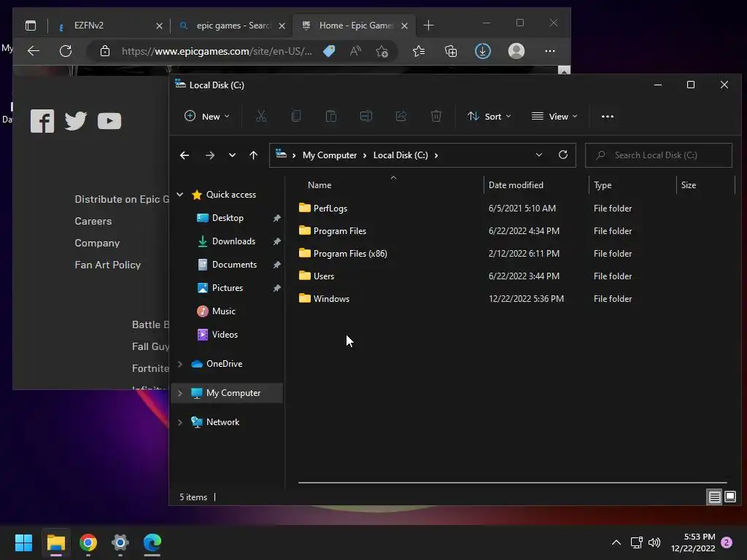Open Edge Settings and more ellipsis

[x=550, y=51]
